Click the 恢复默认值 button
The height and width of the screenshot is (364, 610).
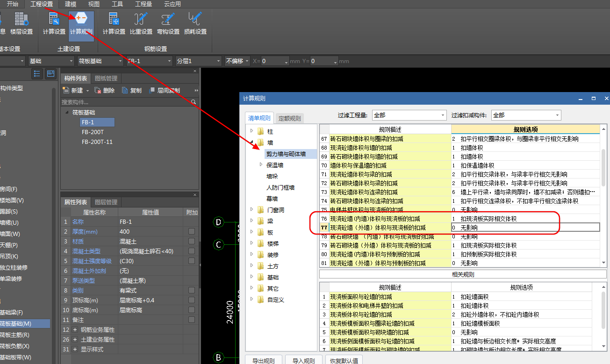click(x=344, y=360)
